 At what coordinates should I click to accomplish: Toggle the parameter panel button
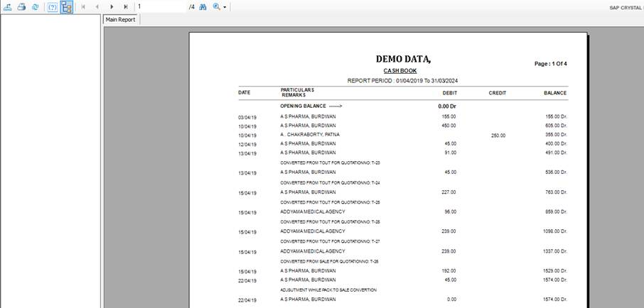tap(53, 6)
